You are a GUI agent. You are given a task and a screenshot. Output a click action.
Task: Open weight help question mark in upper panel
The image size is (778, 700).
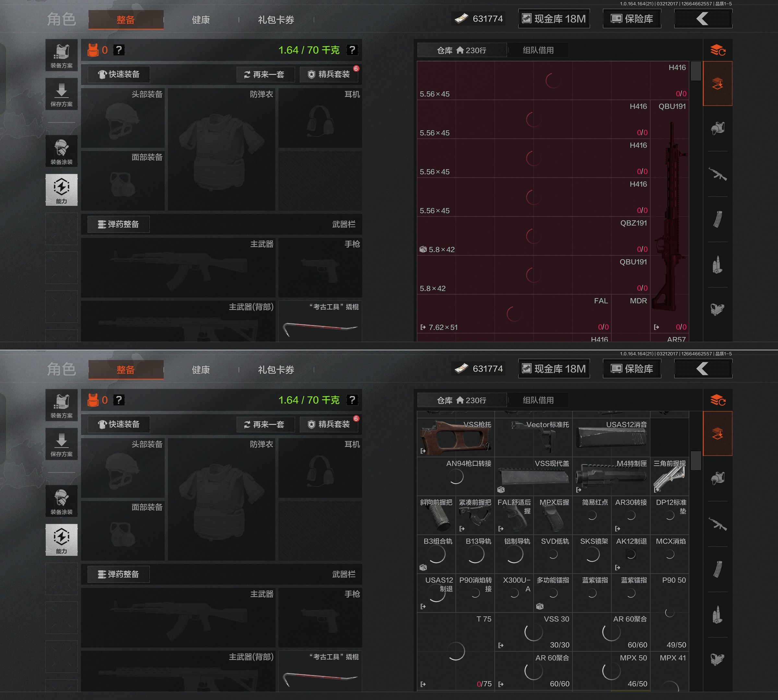point(352,50)
